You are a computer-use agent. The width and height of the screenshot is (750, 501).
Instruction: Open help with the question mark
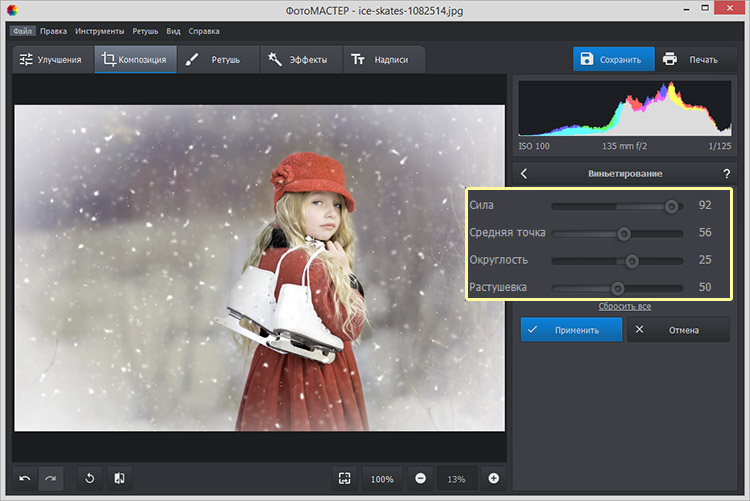[727, 174]
